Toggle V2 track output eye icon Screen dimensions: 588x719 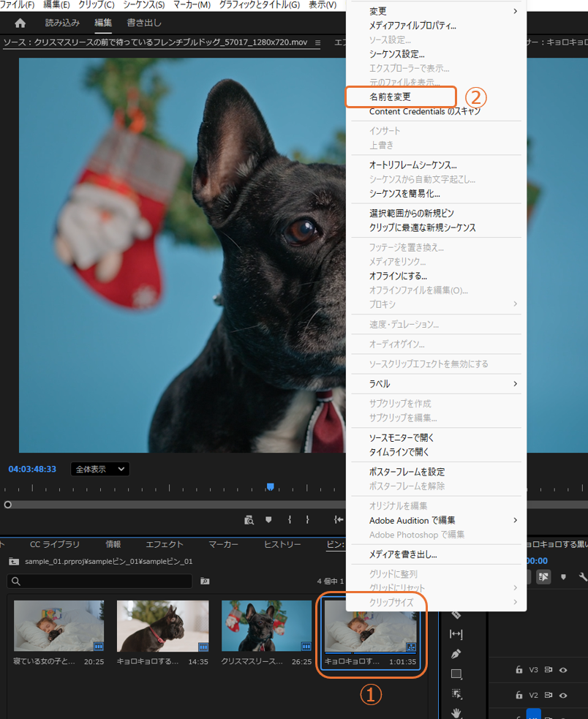coord(563,695)
